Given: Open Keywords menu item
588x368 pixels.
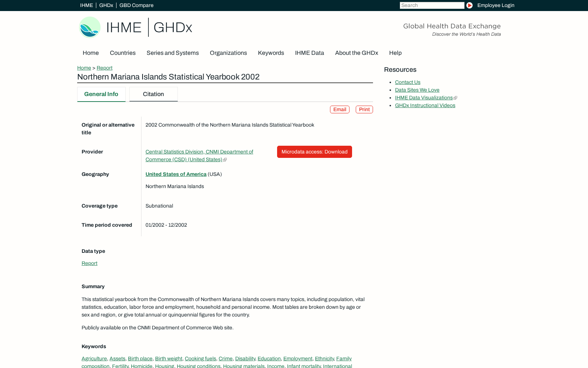Looking at the screenshot, I should tap(271, 53).
